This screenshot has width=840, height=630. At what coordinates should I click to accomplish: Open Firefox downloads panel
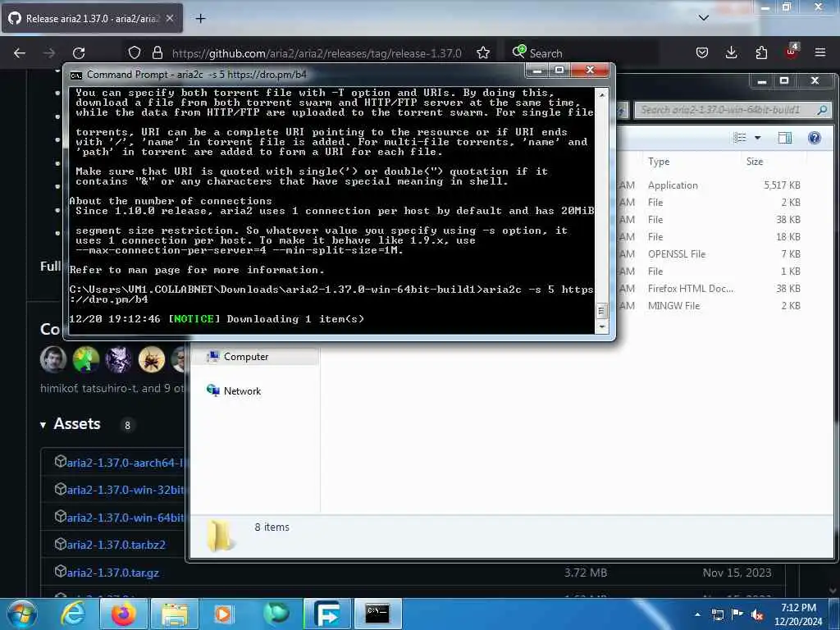click(x=731, y=52)
